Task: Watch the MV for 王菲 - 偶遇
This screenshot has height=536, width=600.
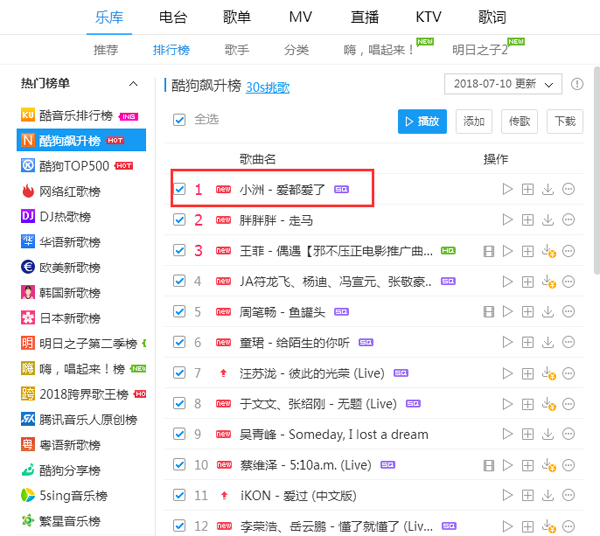Action: [489, 251]
